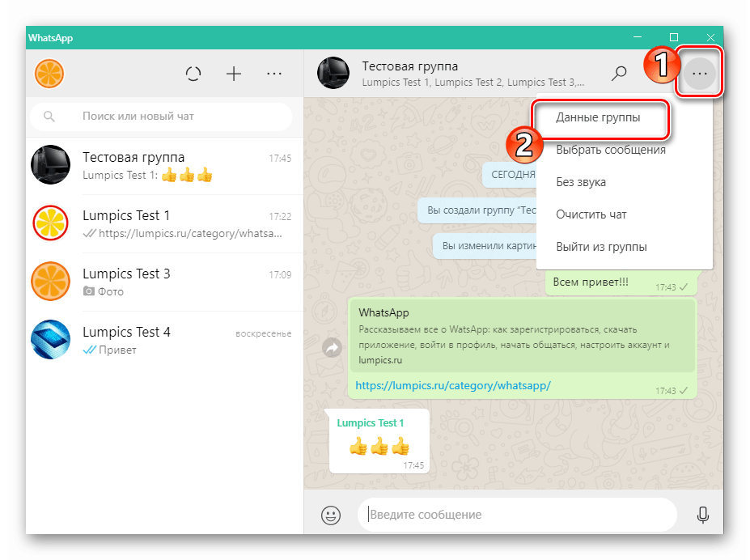Click the Вы изменили картинку system notice
The width and height of the screenshot is (750, 560).
tap(485, 246)
